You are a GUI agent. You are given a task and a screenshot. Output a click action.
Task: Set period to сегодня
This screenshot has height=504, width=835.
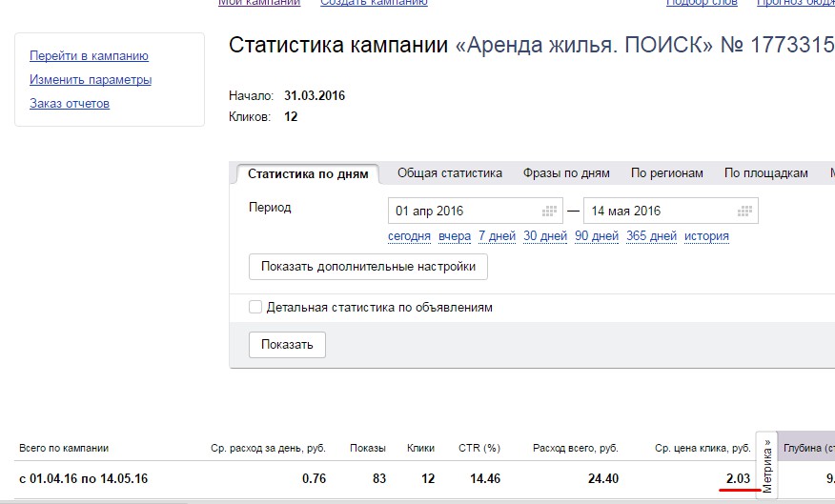409,236
